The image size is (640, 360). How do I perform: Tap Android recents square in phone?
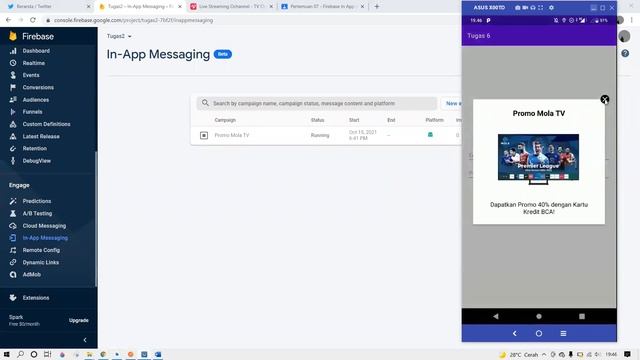pyautogui.click(x=582, y=316)
